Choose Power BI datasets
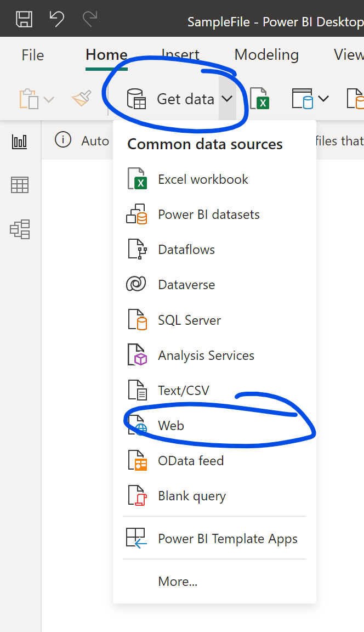This screenshot has height=632, width=364. click(x=214, y=215)
